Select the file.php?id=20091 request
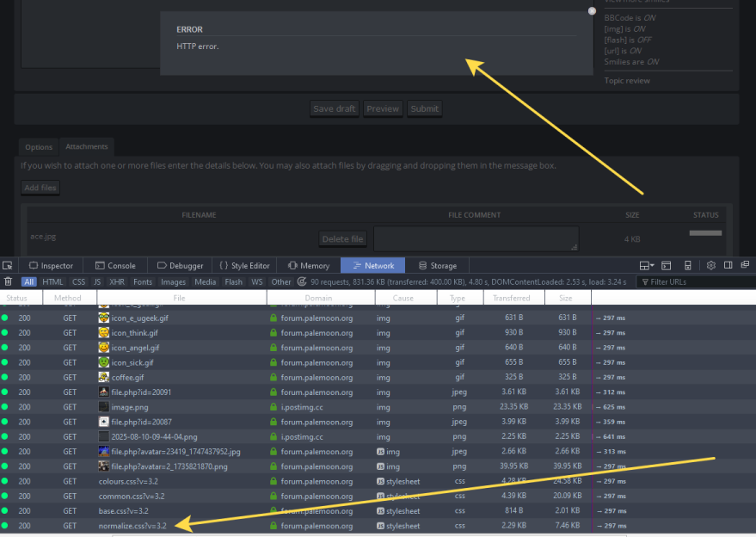Image resolution: width=756 pixels, height=537 pixels. 378,392
